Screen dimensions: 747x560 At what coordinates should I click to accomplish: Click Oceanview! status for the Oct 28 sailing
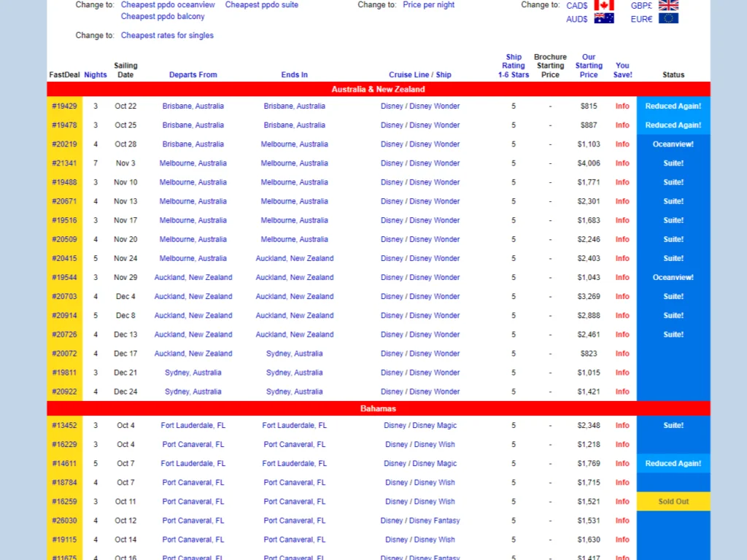(673, 144)
